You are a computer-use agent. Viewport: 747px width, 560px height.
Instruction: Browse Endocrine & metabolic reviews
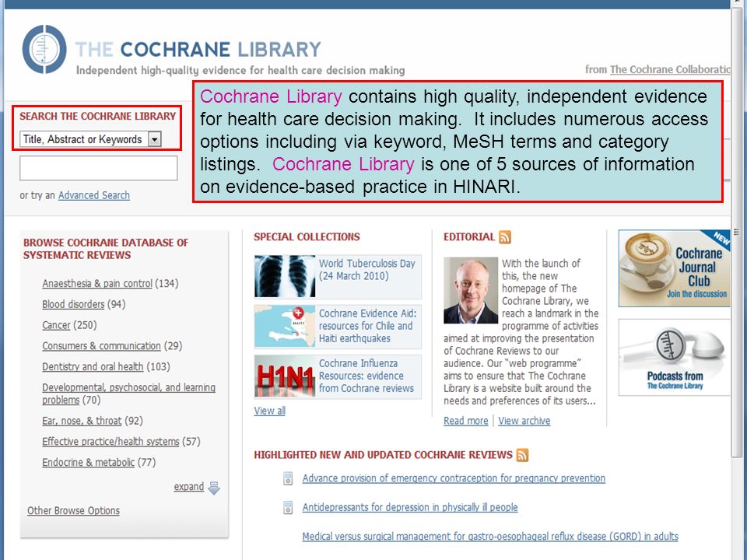(88, 462)
